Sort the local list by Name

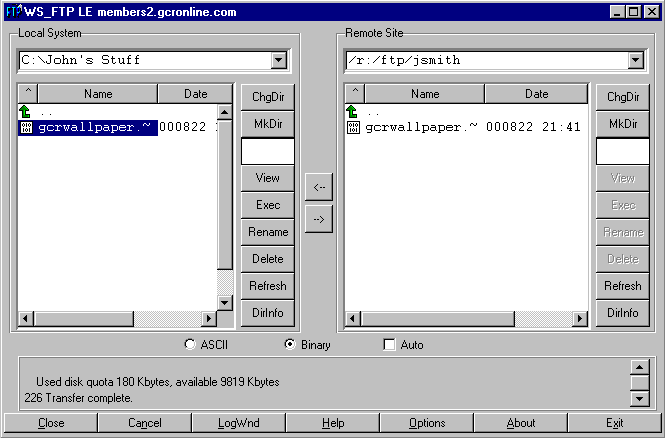click(x=98, y=93)
